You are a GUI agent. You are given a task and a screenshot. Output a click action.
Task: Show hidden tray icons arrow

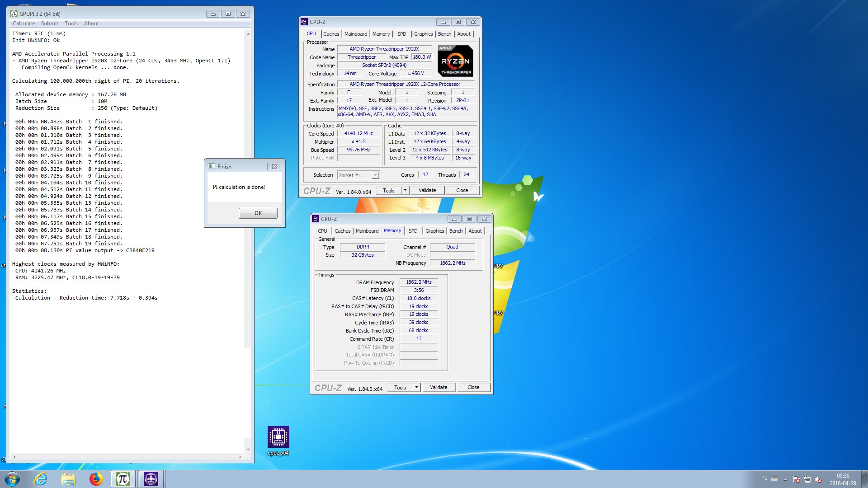point(785,479)
